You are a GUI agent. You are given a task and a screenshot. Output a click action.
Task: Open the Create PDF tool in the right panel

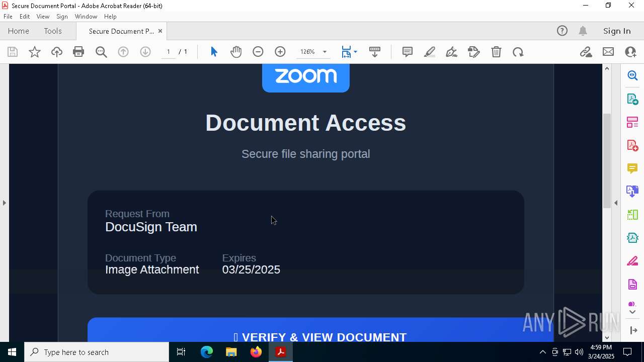click(x=632, y=145)
